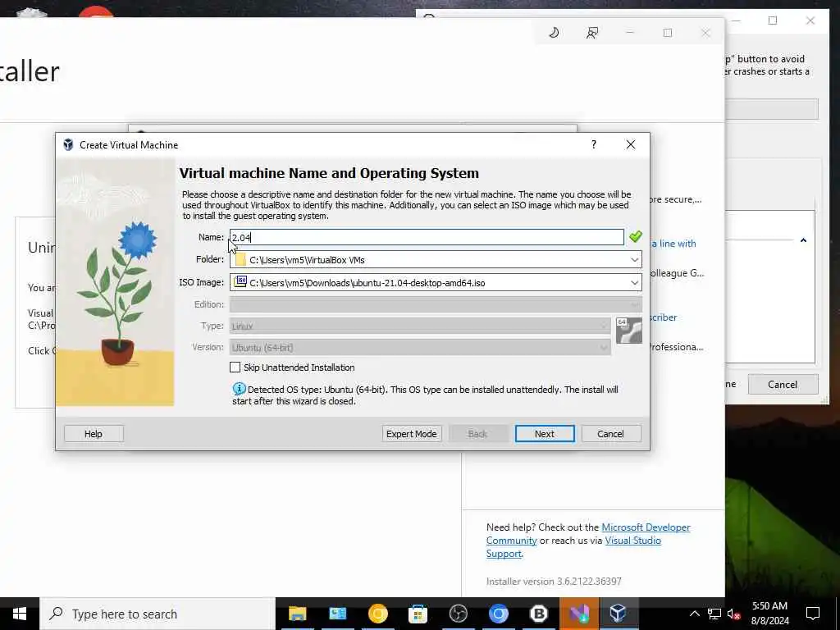Click the VirtualBox cube icon in dialog title
840x630 pixels.
click(x=68, y=144)
